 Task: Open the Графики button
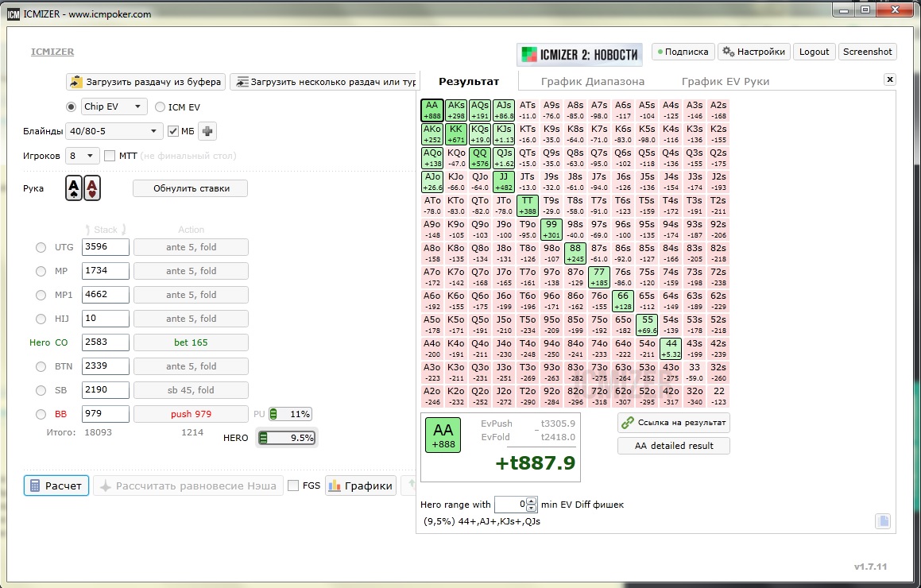tap(361, 485)
